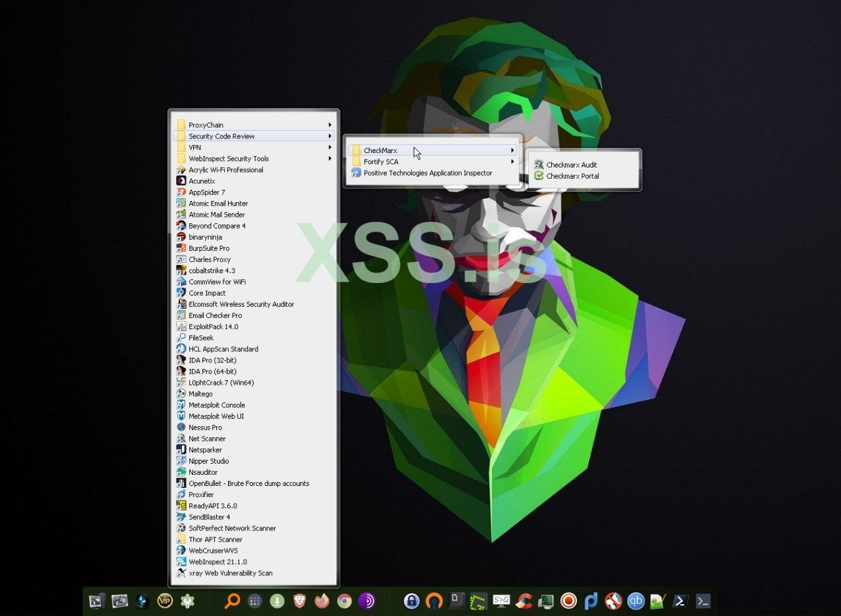
Task: Click the xray Web Vulnerability Scan icon
Action: [x=181, y=573]
